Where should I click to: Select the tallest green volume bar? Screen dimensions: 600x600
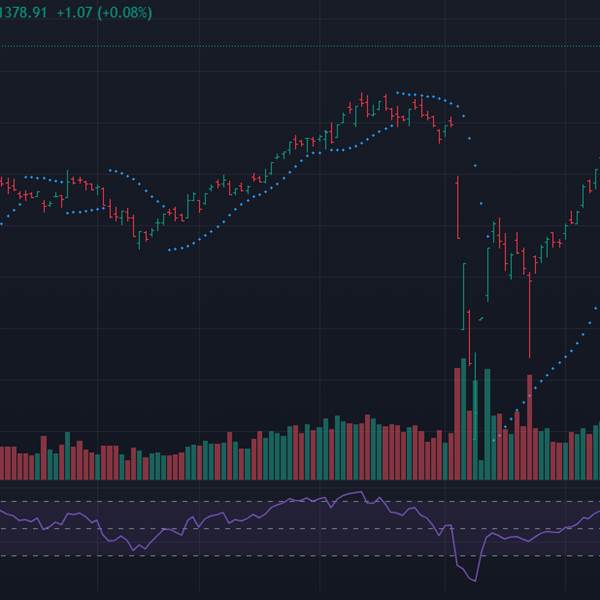point(463,419)
